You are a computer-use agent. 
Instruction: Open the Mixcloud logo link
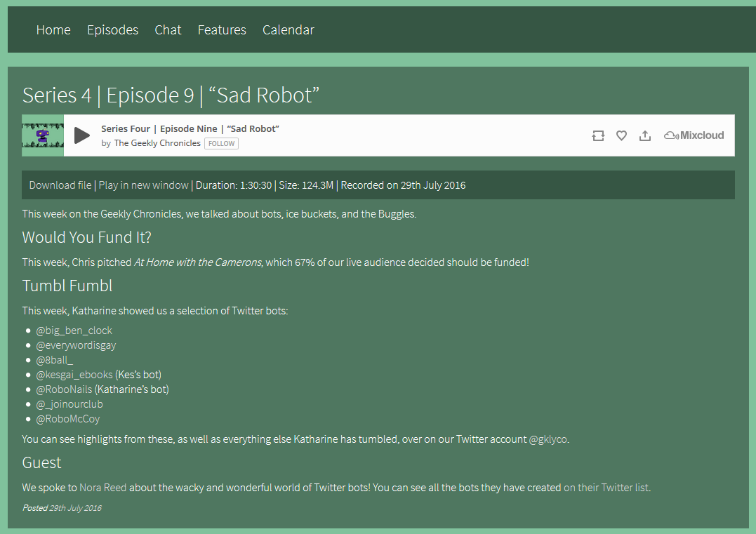click(x=694, y=135)
